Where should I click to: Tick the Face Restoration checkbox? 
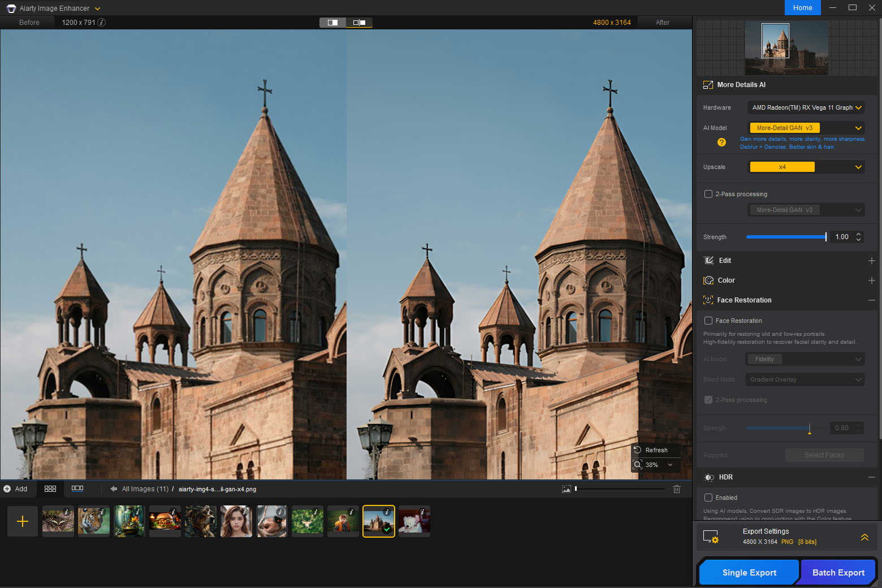point(708,321)
